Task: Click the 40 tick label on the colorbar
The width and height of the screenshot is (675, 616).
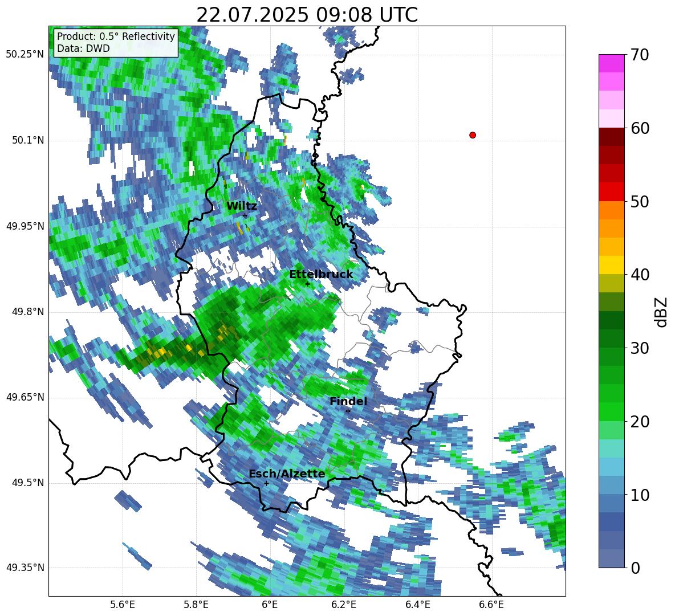Action: pos(640,275)
